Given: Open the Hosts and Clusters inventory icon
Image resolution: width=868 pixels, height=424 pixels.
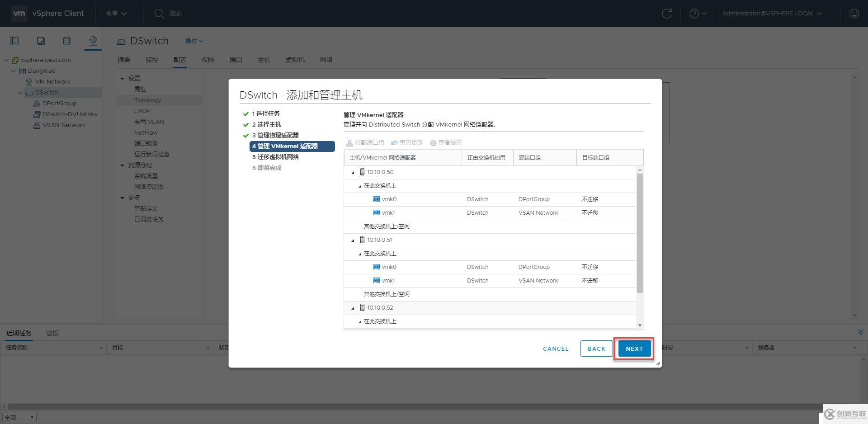Looking at the screenshot, I should point(14,41).
